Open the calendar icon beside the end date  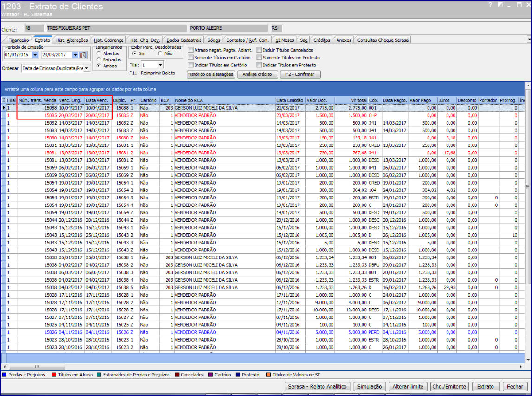point(84,55)
